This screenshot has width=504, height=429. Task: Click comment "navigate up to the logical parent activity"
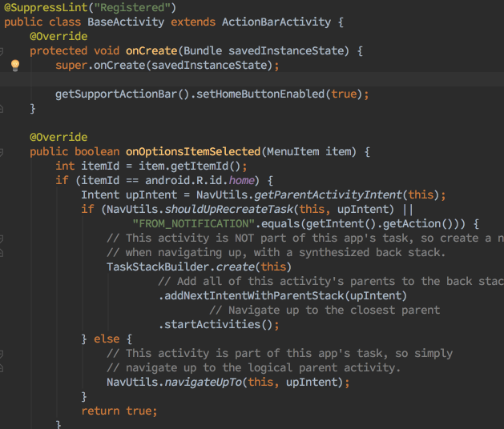(x=254, y=367)
